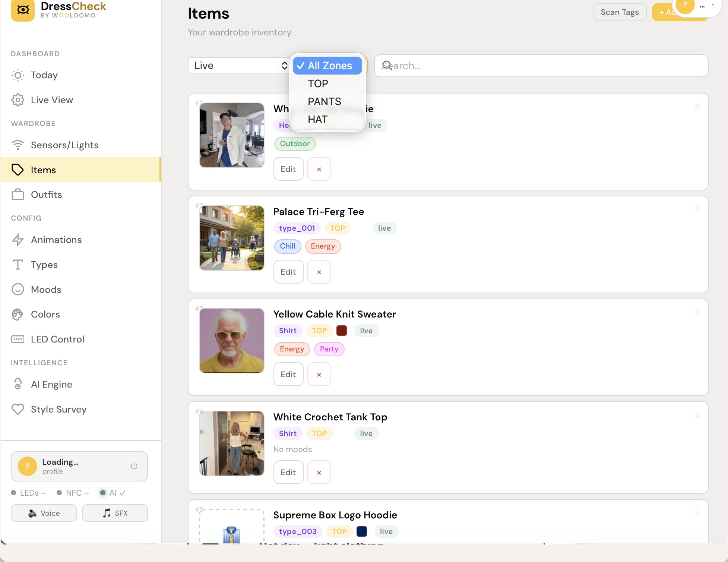Grab drag handle on Palace Tri-Ferg Tee

(697, 209)
